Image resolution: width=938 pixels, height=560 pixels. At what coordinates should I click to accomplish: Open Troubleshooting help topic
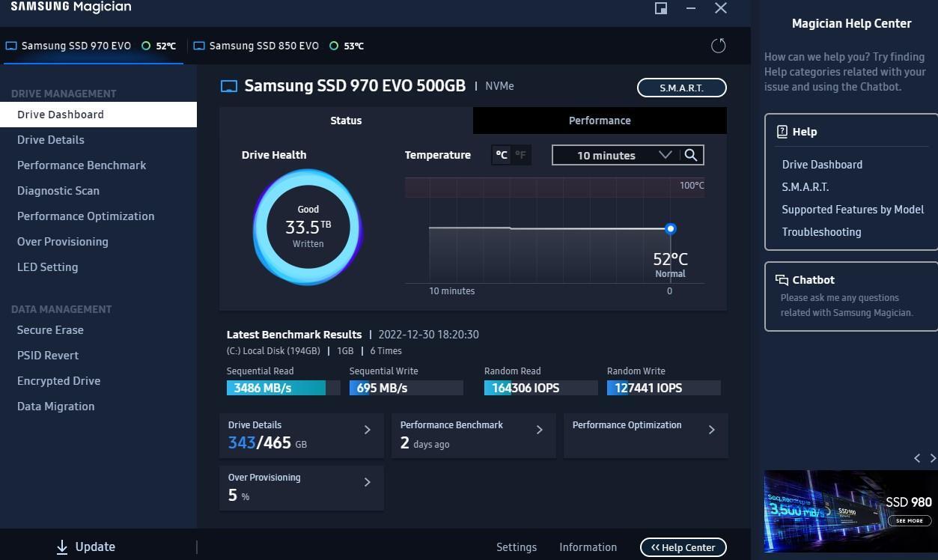click(x=821, y=232)
